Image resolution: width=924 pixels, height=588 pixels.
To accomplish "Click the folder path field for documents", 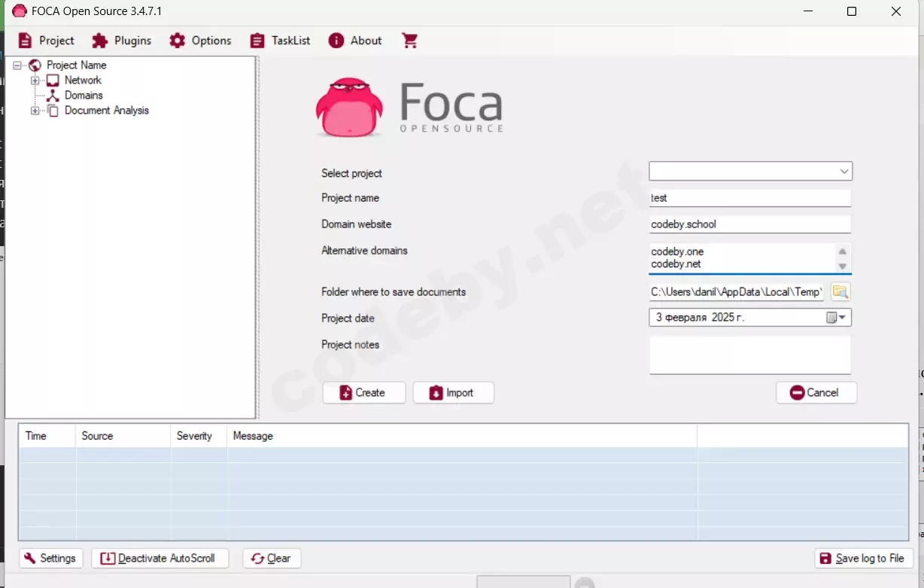I will point(737,291).
